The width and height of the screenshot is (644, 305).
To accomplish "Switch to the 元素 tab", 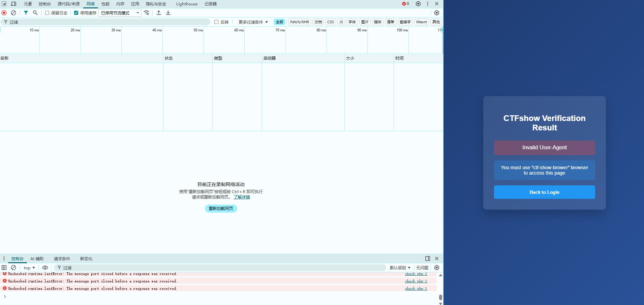I will tap(28, 4).
